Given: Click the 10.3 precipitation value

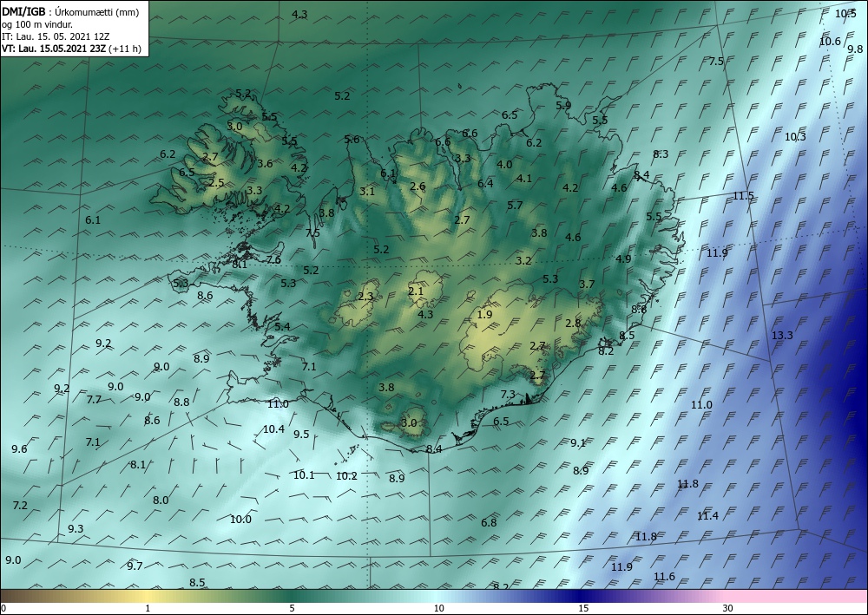Looking at the screenshot, I should [x=795, y=136].
